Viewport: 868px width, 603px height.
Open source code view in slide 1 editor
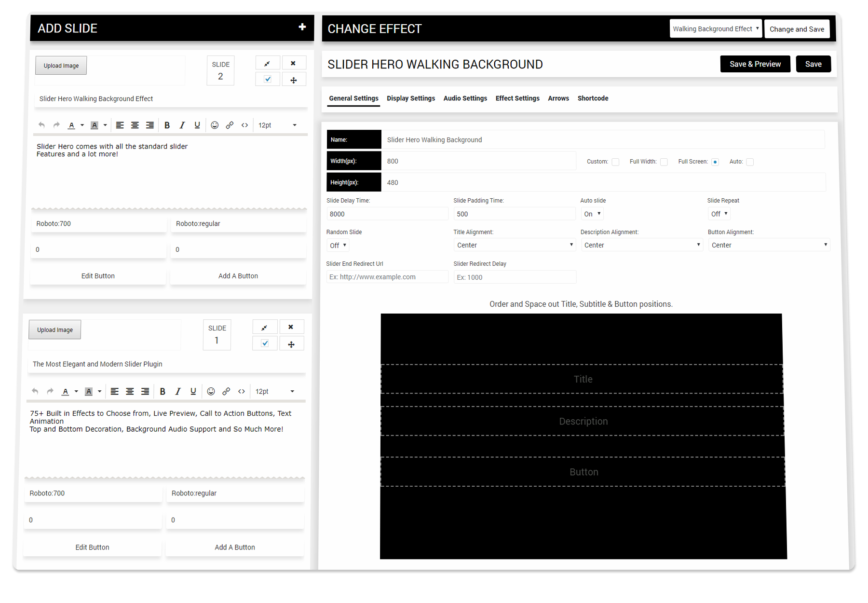click(242, 391)
